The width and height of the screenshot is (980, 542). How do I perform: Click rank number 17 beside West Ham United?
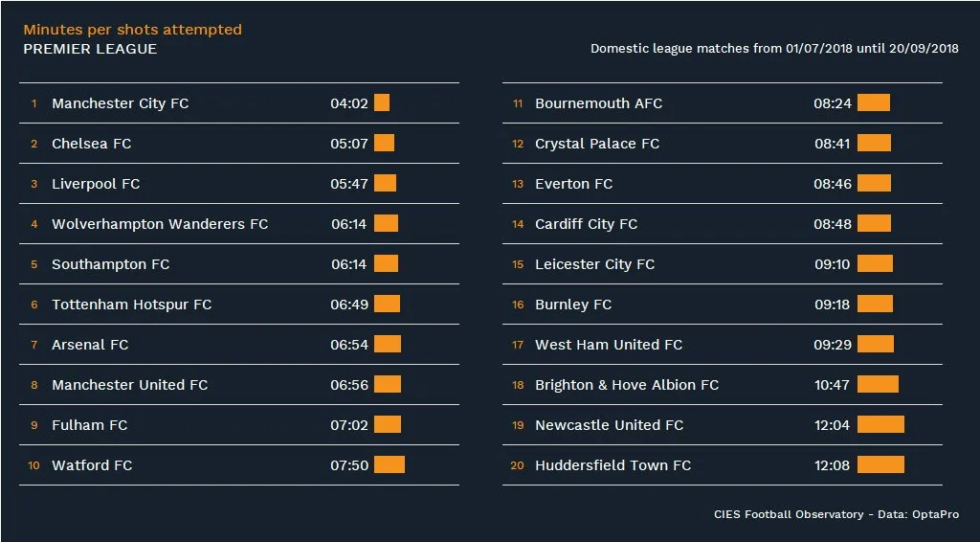pyautogui.click(x=518, y=345)
